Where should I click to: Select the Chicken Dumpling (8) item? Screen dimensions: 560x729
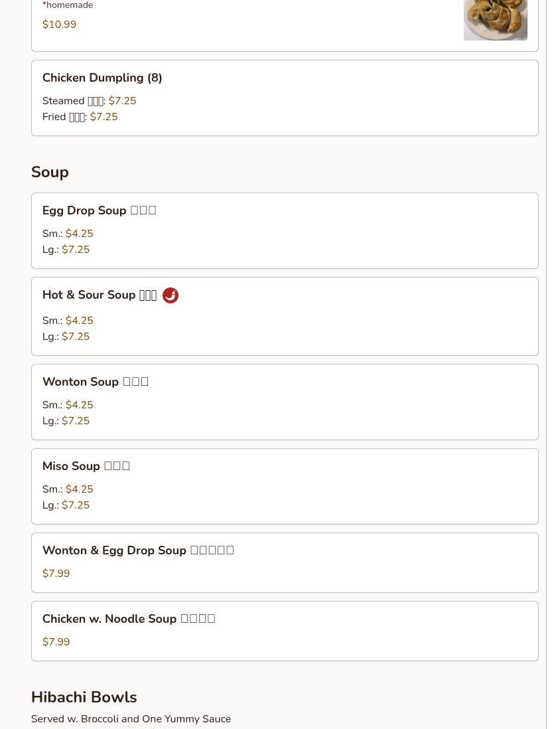click(x=102, y=78)
